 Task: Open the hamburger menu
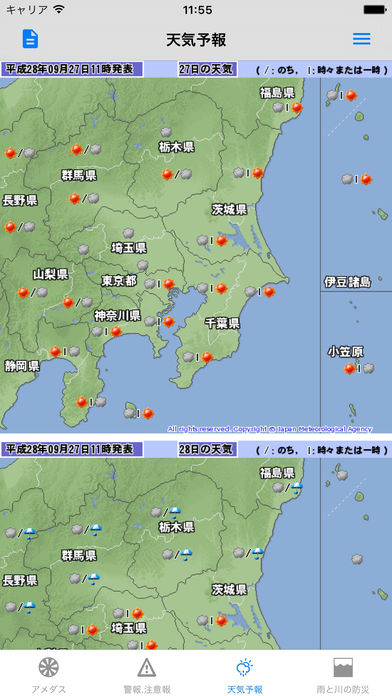click(362, 39)
